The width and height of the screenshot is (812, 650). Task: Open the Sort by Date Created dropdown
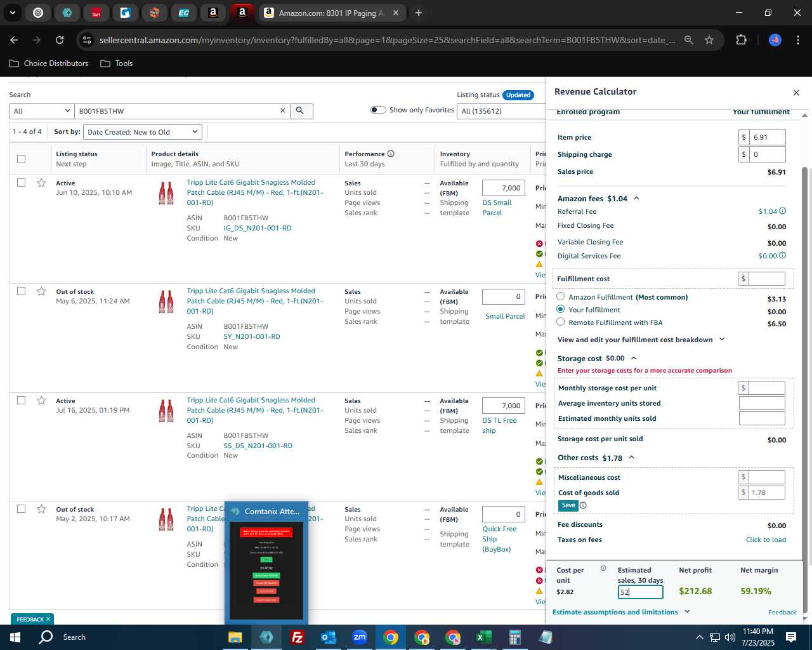(x=143, y=132)
